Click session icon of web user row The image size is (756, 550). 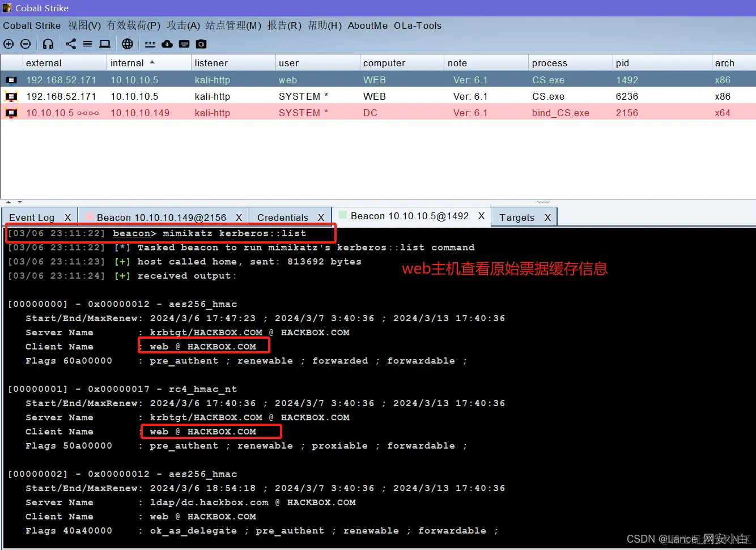coord(11,80)
